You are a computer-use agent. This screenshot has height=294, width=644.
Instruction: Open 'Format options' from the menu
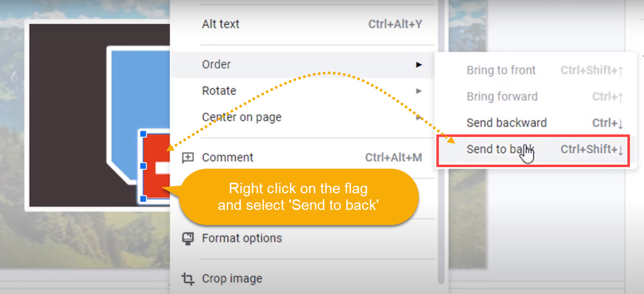[x=242, y=238]
